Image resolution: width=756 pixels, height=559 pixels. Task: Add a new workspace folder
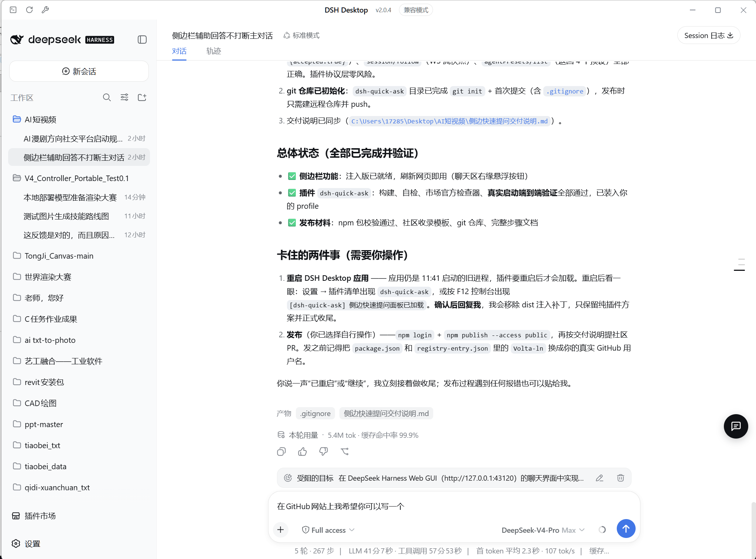coord(142,98)
